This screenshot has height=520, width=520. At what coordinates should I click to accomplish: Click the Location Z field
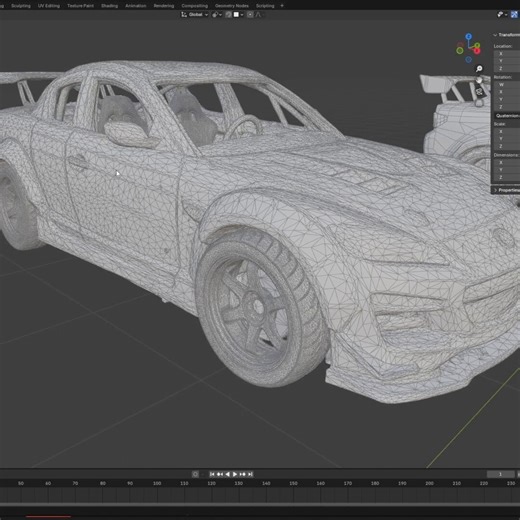(x=507, y=68)
